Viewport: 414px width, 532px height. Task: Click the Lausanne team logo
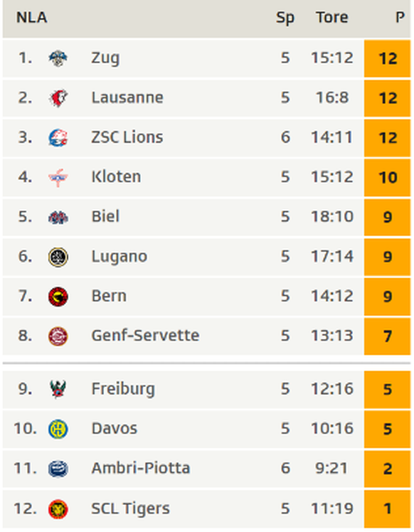pyautogui.click(x=58, y=98)
